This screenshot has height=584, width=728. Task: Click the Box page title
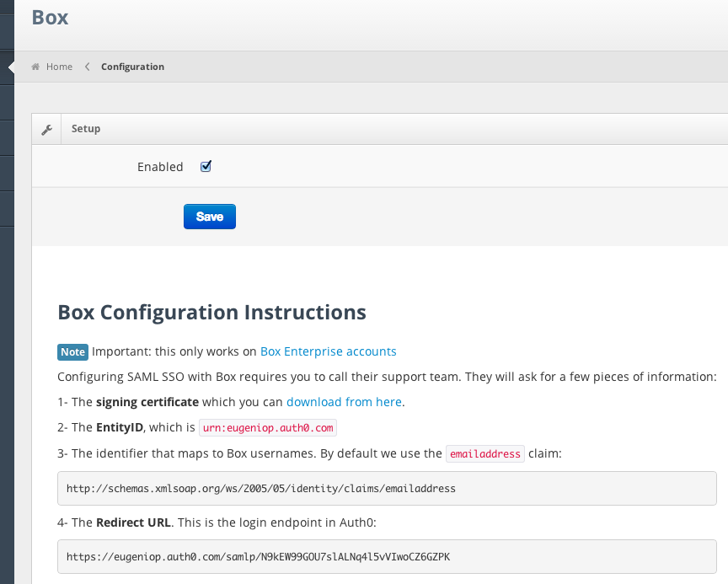click(50, 17)
